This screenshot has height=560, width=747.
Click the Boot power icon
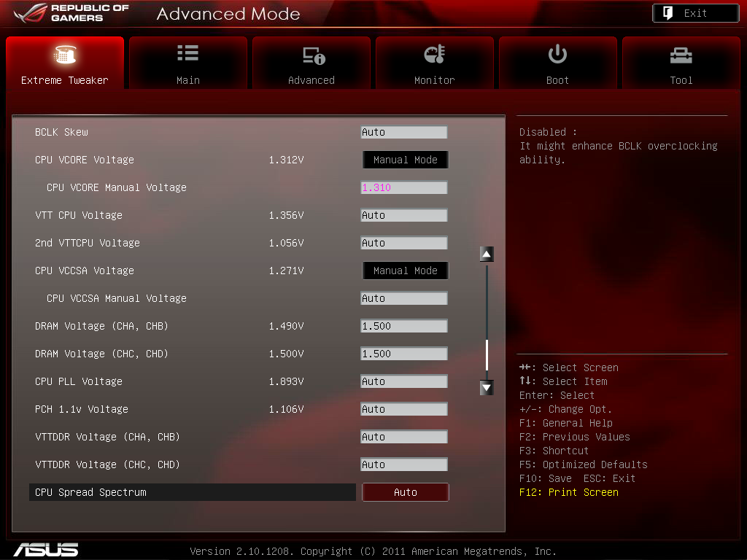[x=557, y=54]
